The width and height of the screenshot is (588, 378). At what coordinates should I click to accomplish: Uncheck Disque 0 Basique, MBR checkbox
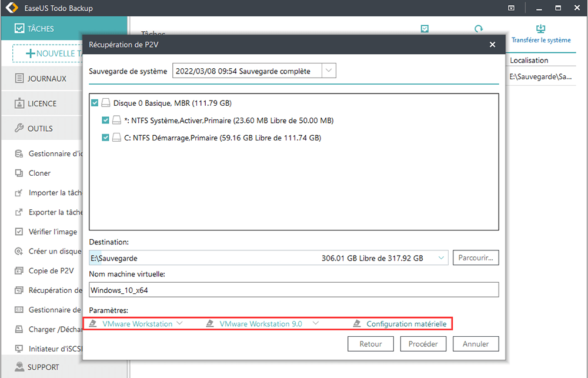coord(95,103)
